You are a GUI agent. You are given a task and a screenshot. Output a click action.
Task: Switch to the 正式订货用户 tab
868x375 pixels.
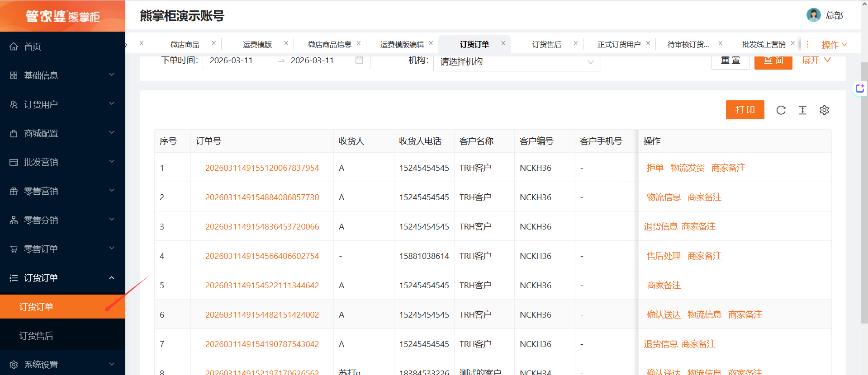pos(618,44)
